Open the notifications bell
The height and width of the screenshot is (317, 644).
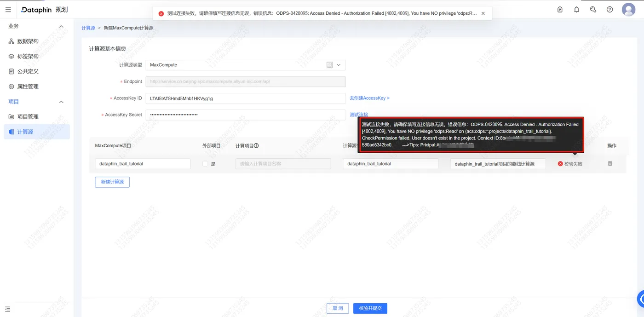pyautogui.click(x=576, y=9)
